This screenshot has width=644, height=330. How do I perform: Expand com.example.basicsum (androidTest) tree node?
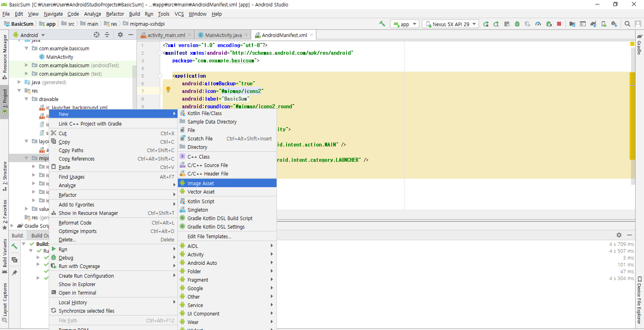[x=27, y=65]
